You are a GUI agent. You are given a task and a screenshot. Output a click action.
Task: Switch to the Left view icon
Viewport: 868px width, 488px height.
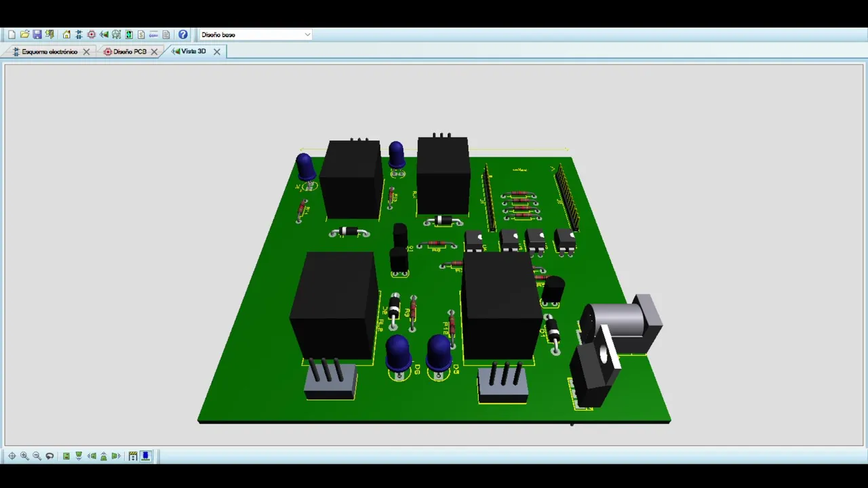(92, 456)
